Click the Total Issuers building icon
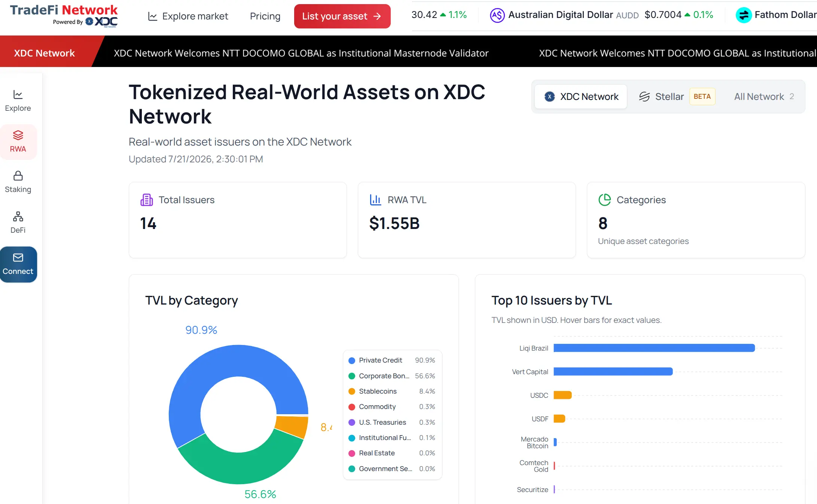The width and height of the screenshot is (817, 504). pyautogui.click(x=146, y=200)
